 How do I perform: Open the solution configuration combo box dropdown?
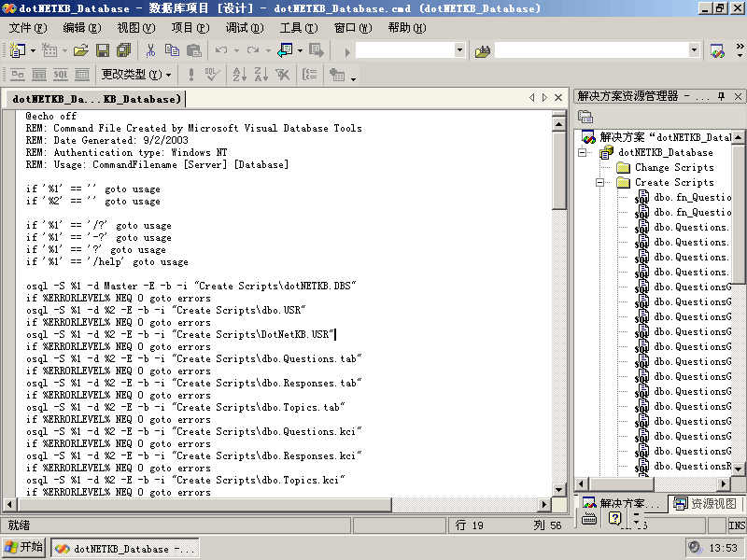click(459, 50)
